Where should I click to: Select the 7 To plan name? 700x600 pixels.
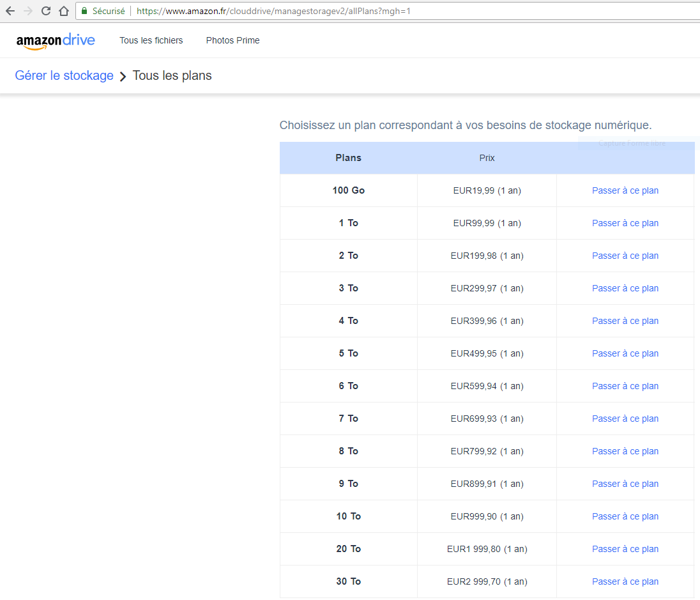348,419
